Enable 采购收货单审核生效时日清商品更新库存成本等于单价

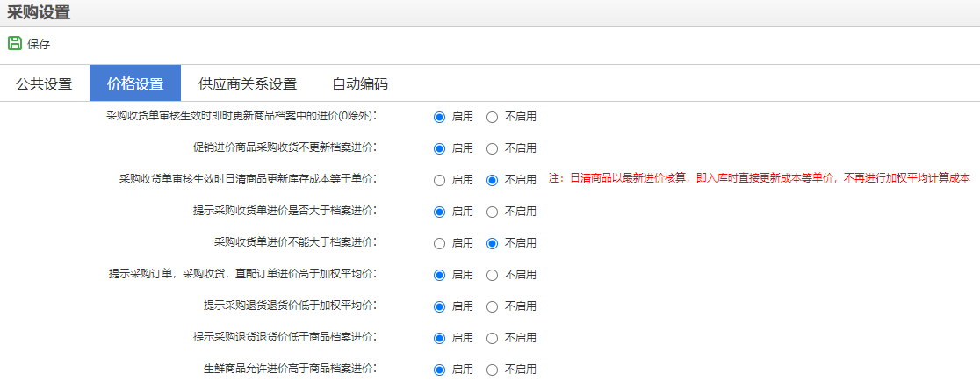439,180
